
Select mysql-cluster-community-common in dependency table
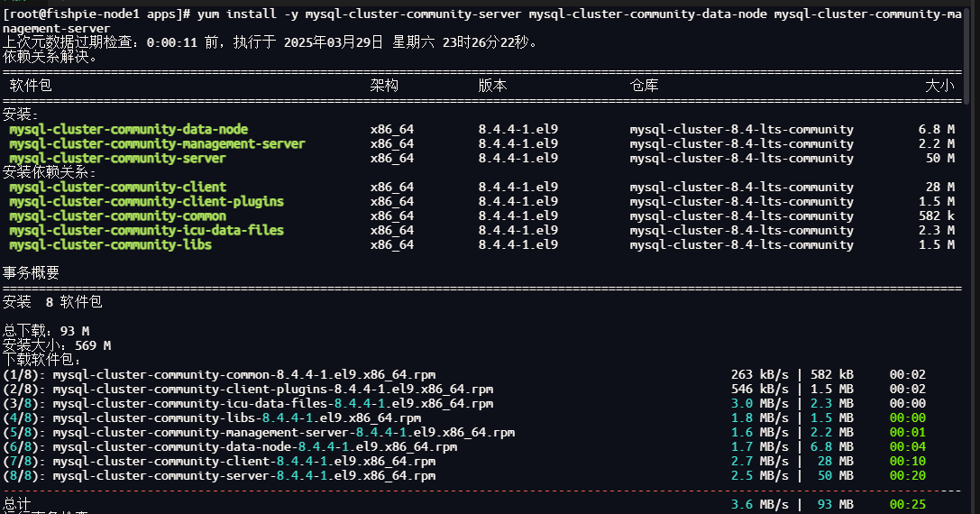tap(117, 216)
